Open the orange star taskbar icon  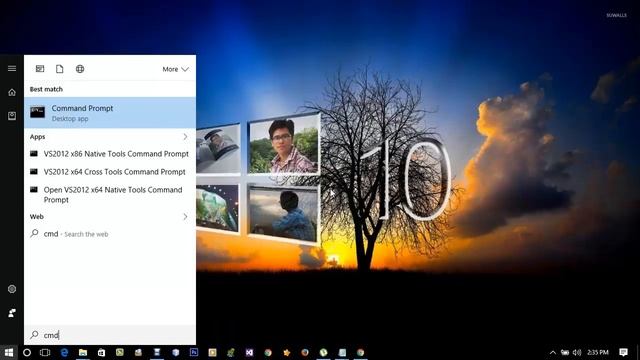(287, 352)
